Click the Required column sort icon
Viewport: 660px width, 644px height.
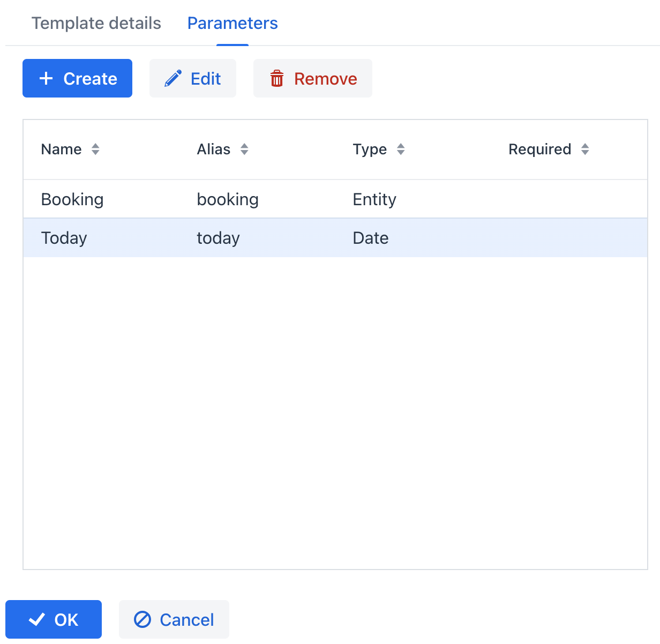pos(585,149)
